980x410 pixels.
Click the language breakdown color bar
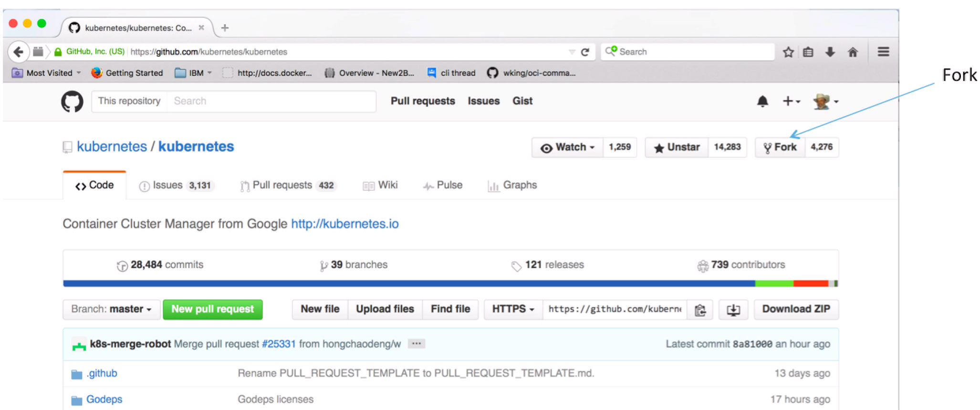[x=450, y=284]
